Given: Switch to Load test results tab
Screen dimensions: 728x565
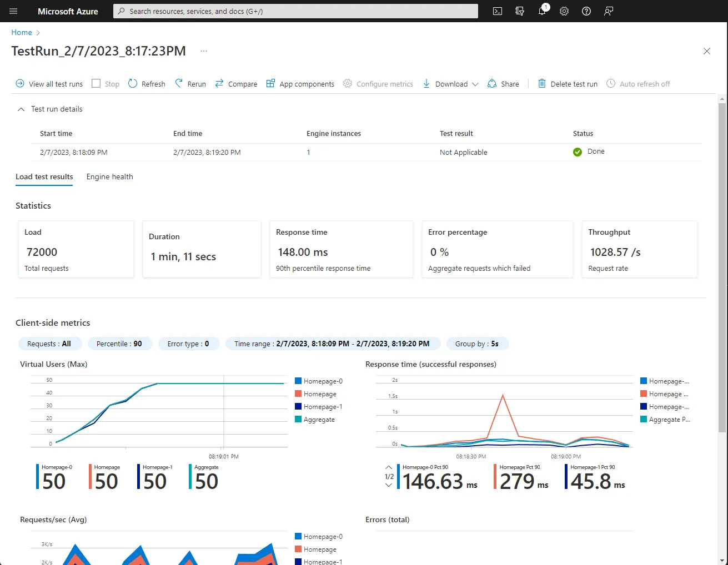Looking at the screenshot, I should [x=44, y=177].
